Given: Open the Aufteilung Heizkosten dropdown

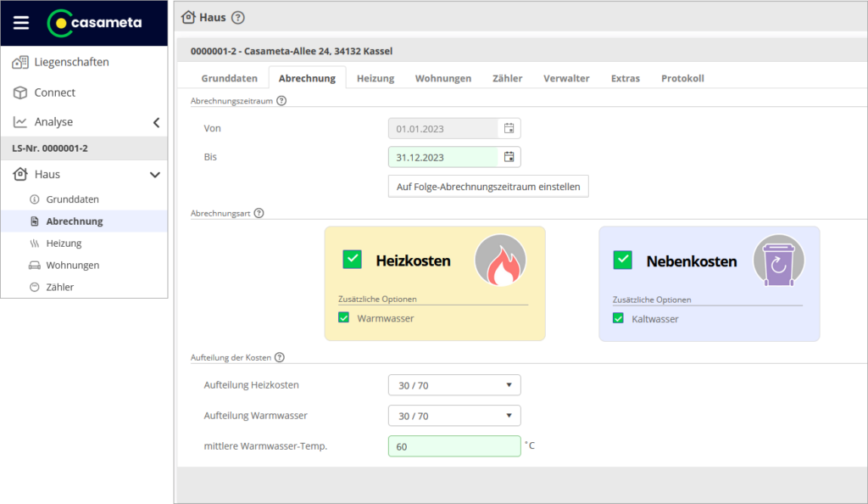Looking at the screenshot, I should [x=453, y=385].
